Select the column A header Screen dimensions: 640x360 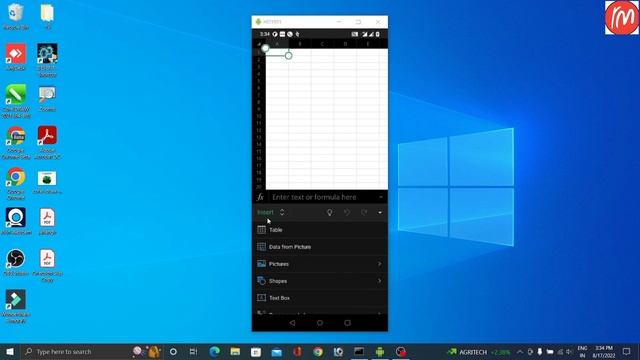[x=277, y=44]
